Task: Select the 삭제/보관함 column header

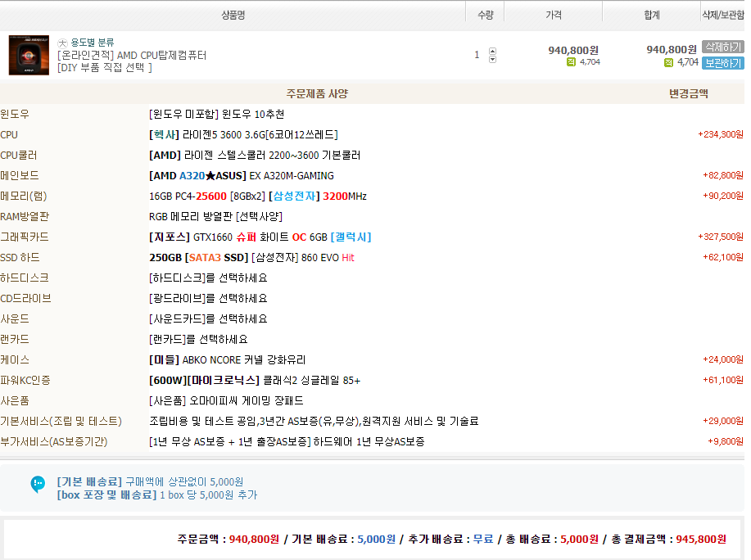Action: [x=722, y=15]
